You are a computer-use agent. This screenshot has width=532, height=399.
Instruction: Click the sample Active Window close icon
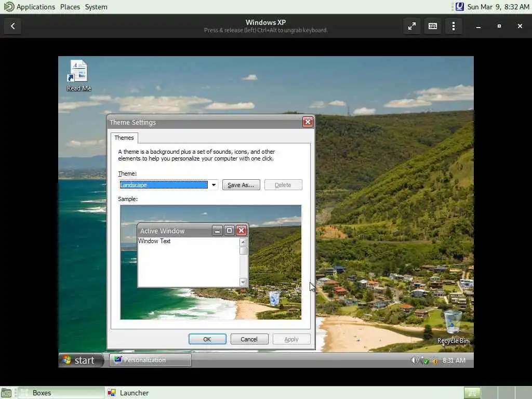[x=241, y=231]
